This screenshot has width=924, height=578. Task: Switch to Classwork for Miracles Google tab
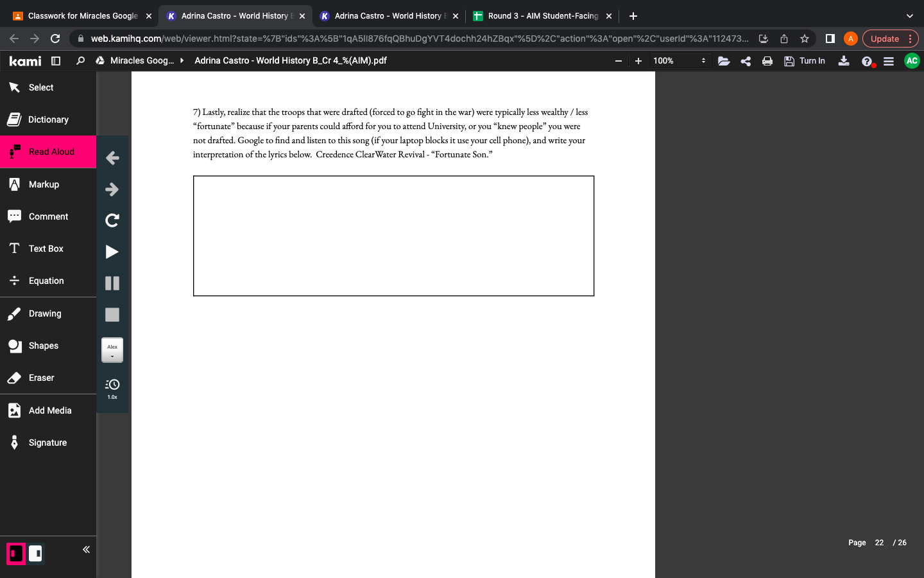tap(83, 16)
